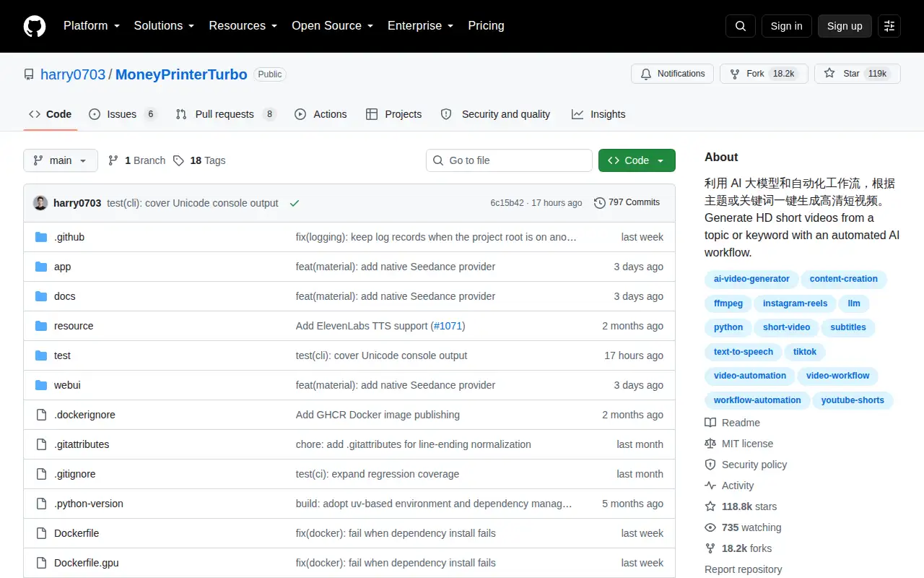Go to the GitHub homepage logo
This screenshot has width=924, height=578.
pos(35,26)
